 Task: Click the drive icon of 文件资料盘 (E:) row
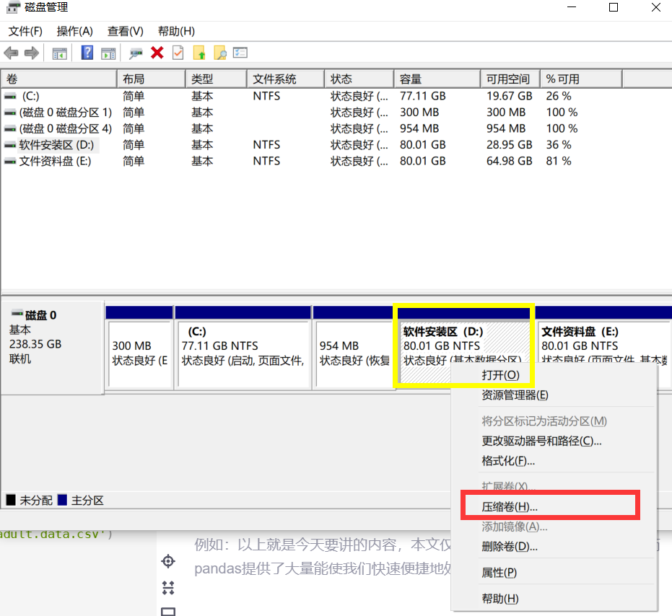tap(10, 162)
